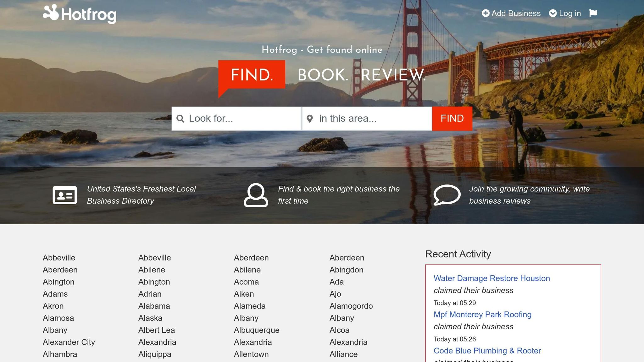This screenshot has width=644, height=362.
Task: Click the magnifying glass search icon
Action: click(x=180, y=118)
